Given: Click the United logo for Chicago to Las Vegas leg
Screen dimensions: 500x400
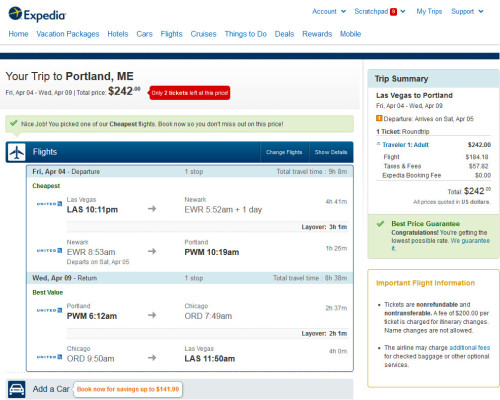Looking at the screenshot, I should point(49,357).
